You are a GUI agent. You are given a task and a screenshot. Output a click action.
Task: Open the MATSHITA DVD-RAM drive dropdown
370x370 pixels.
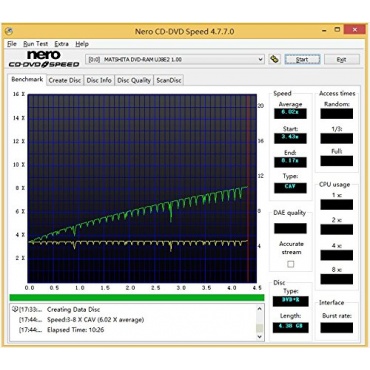tap(175, 59)
